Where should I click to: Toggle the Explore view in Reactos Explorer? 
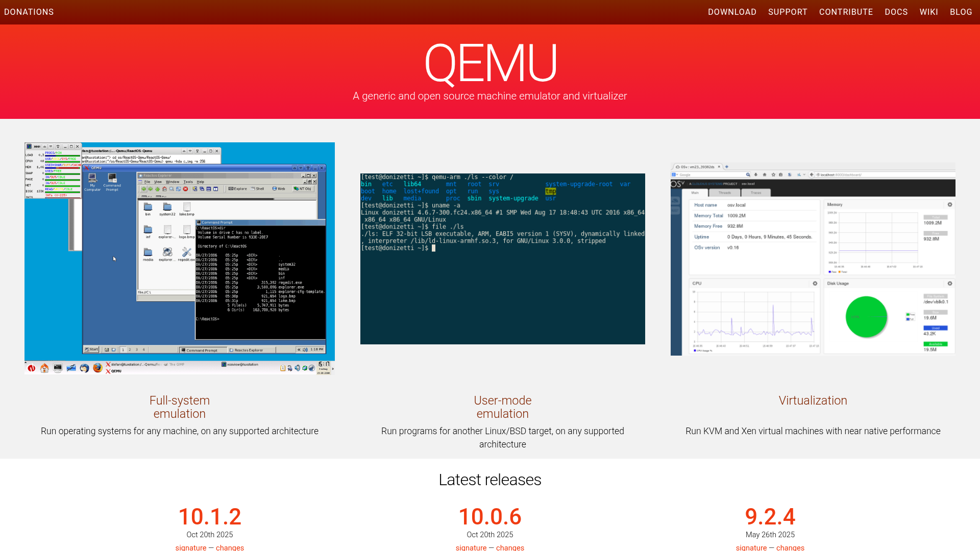(237, 188)
